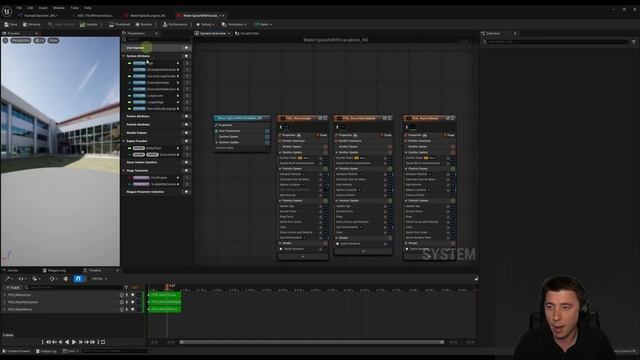Click the Selection panel search field
This screenshot has height=360, width=640.
[557, 42]
